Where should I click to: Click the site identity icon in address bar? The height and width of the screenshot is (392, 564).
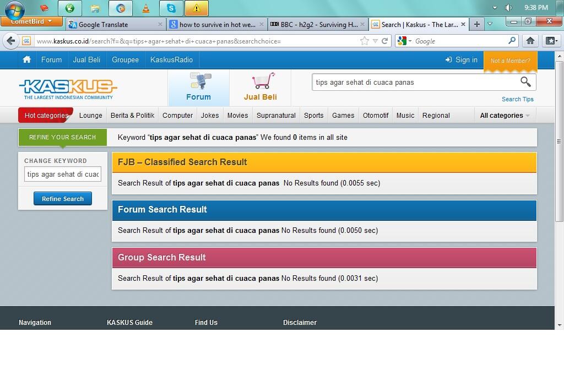26,41
